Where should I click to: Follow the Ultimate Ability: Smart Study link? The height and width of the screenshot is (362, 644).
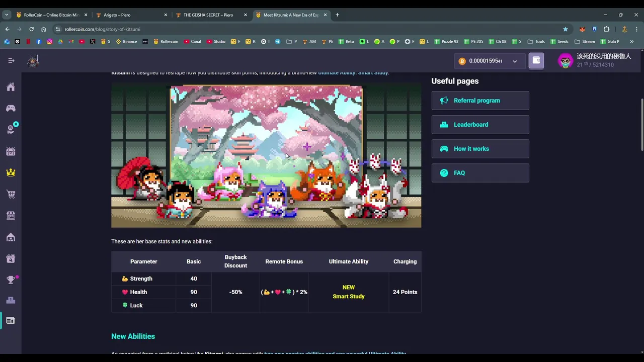click(353, 73)
